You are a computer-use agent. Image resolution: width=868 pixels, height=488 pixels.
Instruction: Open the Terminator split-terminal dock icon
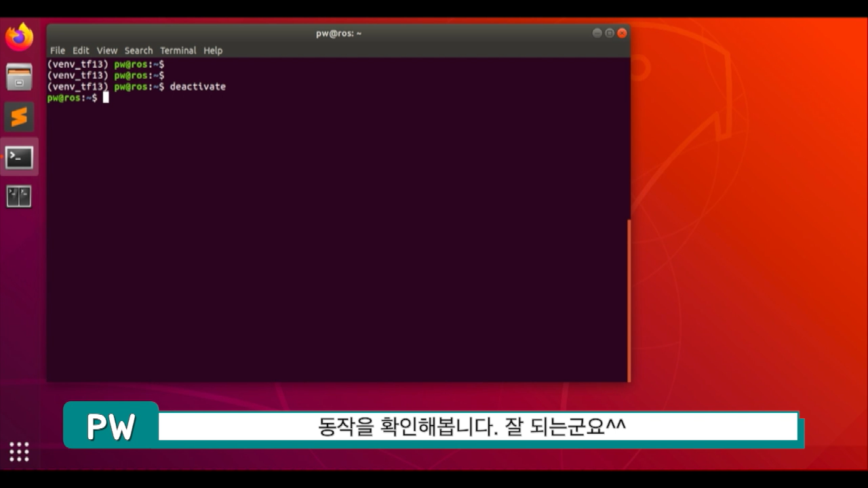(19, 197)
